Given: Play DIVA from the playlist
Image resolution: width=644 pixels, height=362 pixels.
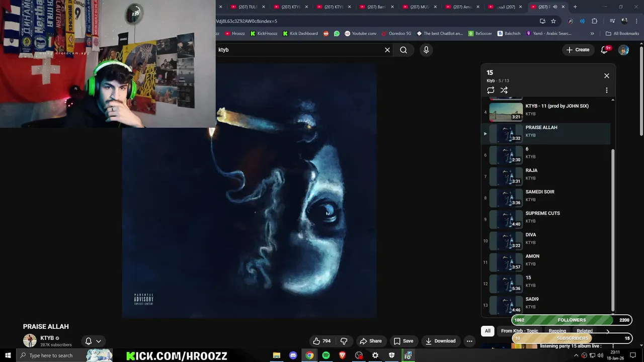Looking at the screenshot, I should tap(546, 241).
